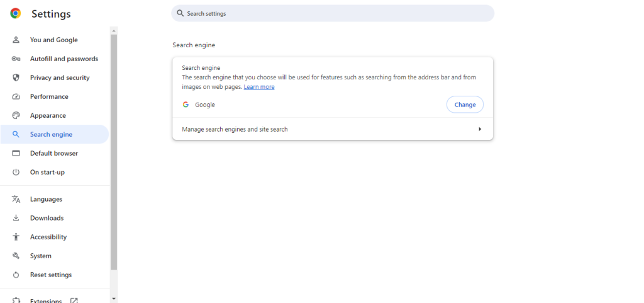Select the Performance menu item
644x303 pixels.
point(54,96)
